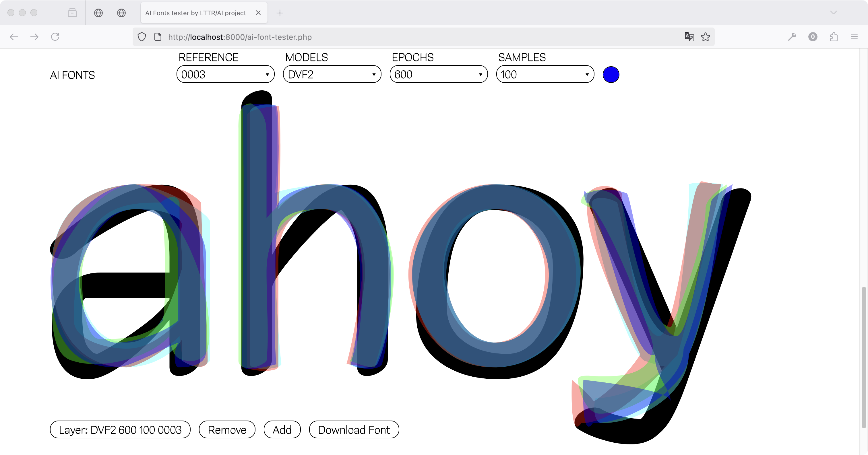Open a new tab with plus button
This screenshot has width=868, height=455.
[x=280, y=13]
